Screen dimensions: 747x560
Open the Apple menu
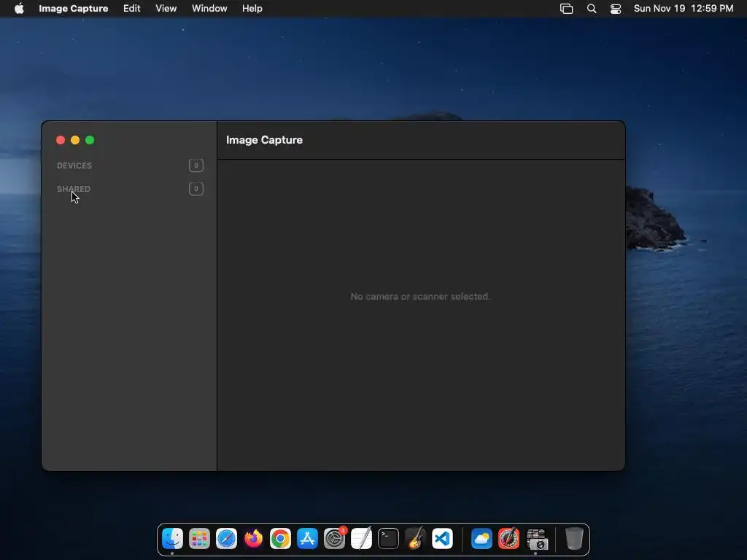(x=19, y=8)
